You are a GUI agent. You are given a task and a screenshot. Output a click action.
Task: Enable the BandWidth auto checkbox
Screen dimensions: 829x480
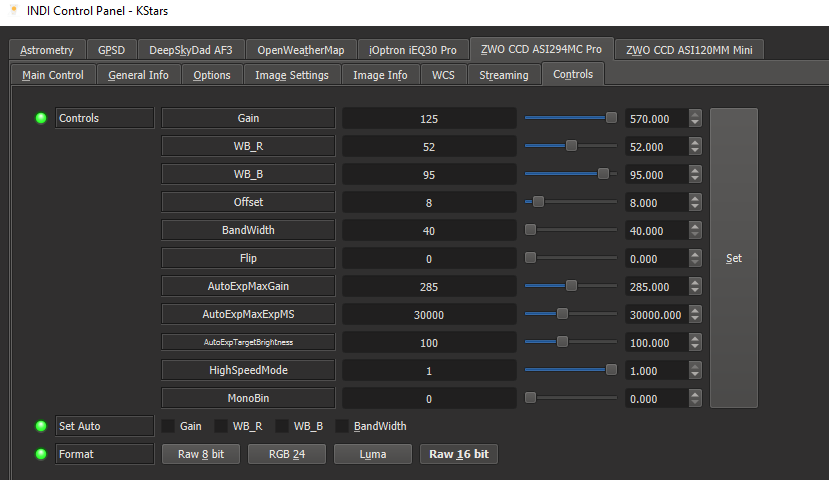pos(342,426)
